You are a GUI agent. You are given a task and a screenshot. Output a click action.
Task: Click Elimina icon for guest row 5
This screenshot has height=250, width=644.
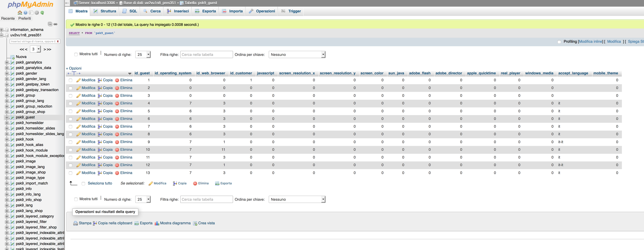[x=117, y=111]
